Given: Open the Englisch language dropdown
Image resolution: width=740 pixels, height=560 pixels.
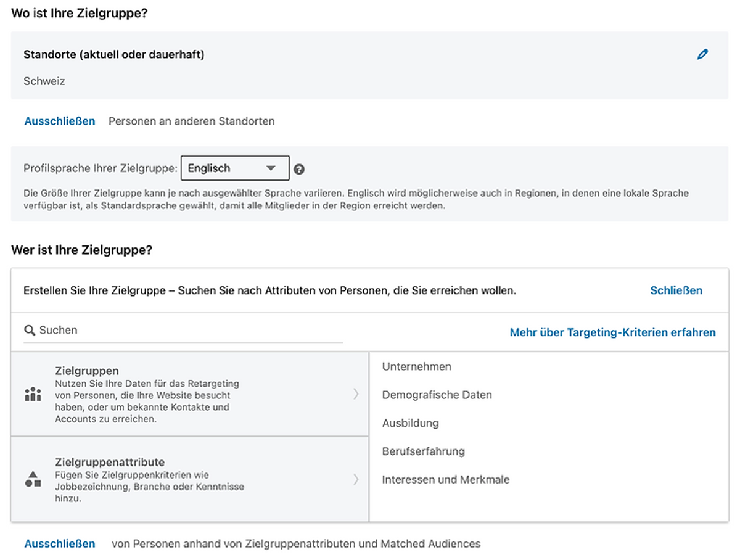Looking at the screenshot, I should (235, 168).
